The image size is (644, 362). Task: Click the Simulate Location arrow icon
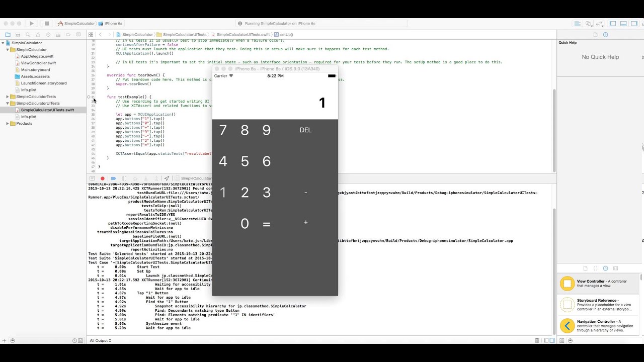pos(167,178)
